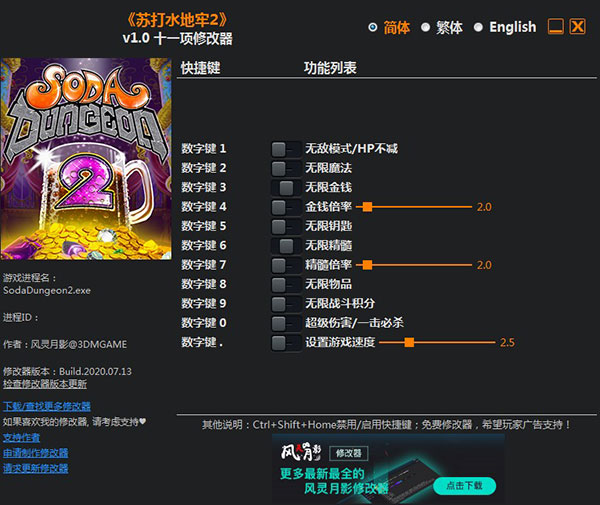Image resolution: width=600 pixels, height=505 pixels.
Task: Toggle 无限钥匙 switch
Action: coord(286,226)
